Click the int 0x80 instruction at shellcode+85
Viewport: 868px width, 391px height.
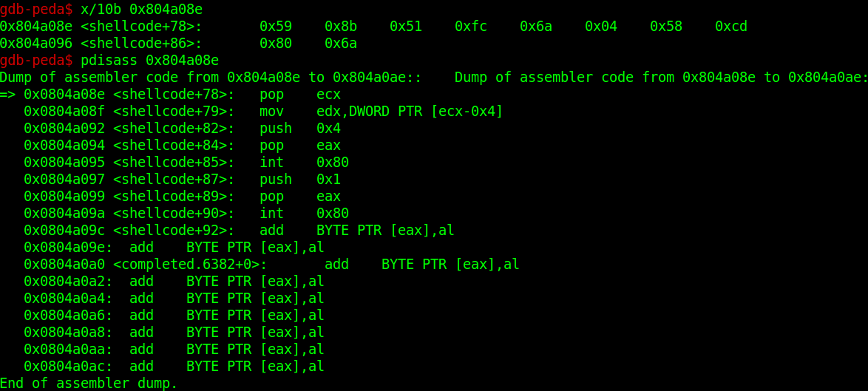click(x=304, y=163)
